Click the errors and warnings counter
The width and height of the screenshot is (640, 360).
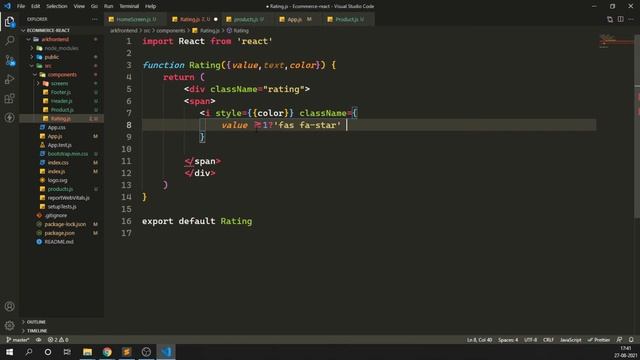(58, 340)
